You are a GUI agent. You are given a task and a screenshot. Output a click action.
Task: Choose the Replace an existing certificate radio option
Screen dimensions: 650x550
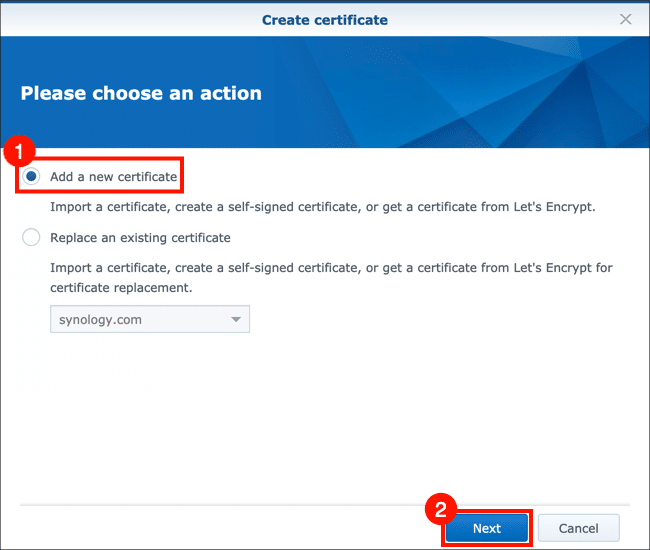pyautogui.click(x=32, y=238)
